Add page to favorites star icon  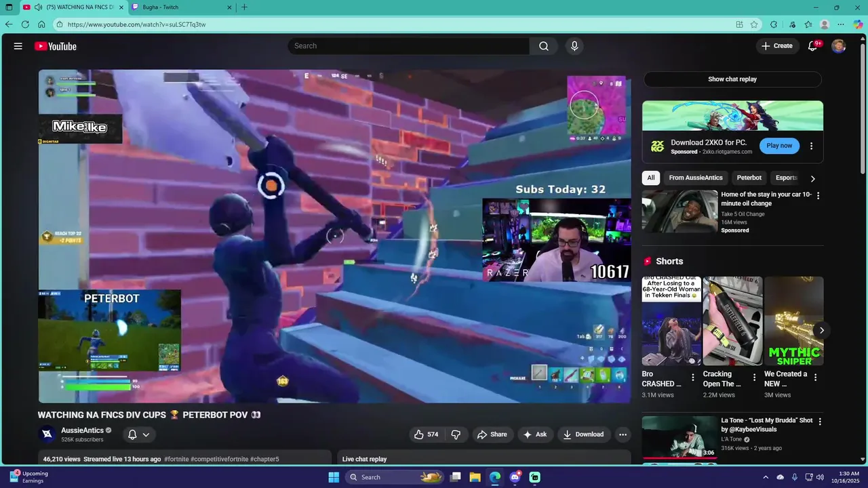(x=754, y=24)
